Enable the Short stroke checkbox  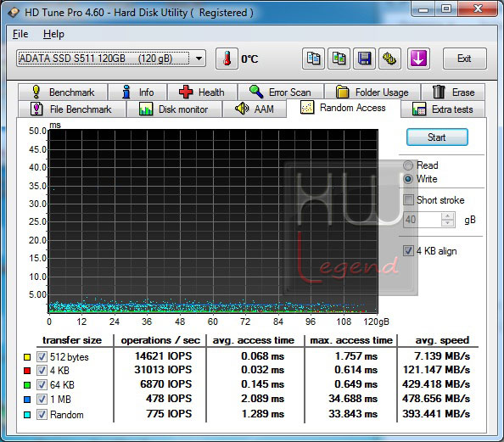pos(408,200)
